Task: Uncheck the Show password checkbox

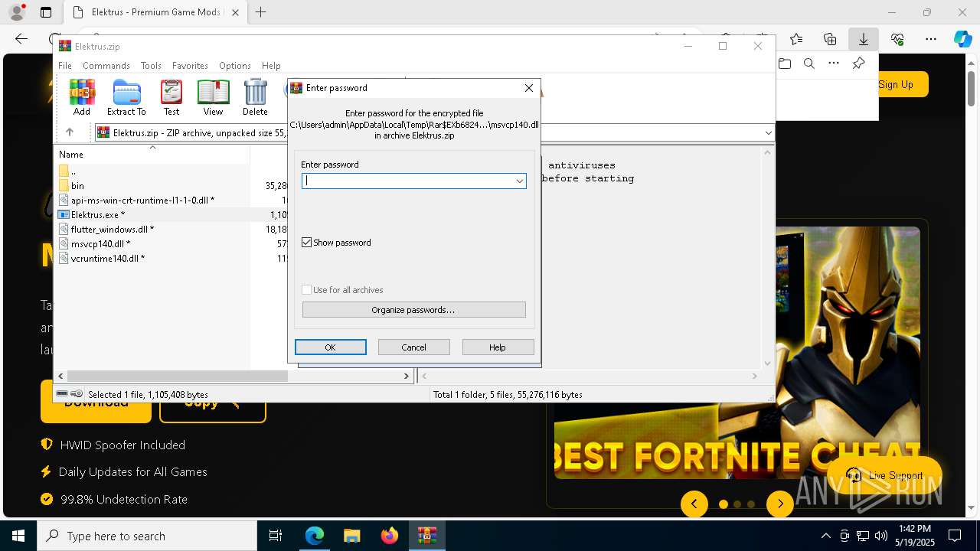Action: click(307, 243)
